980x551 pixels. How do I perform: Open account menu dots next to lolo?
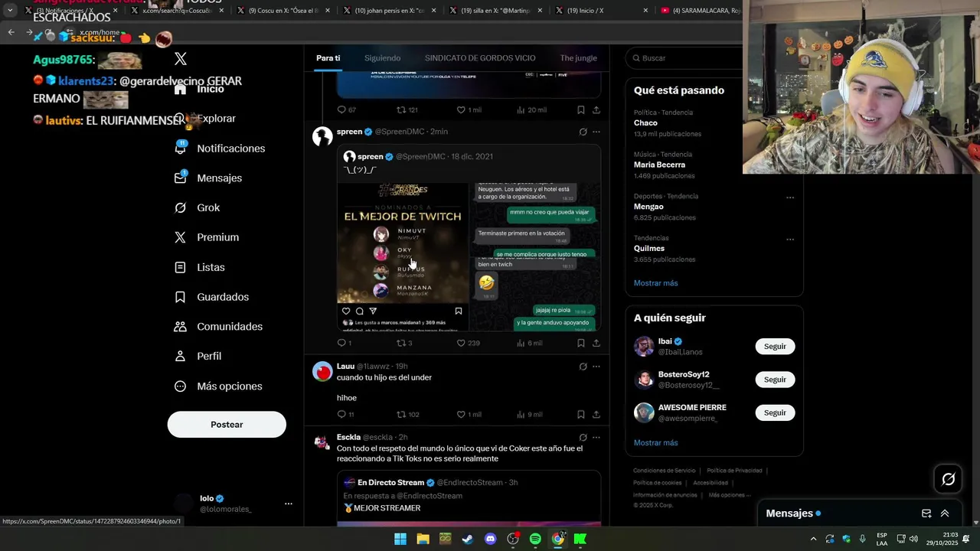289,504
